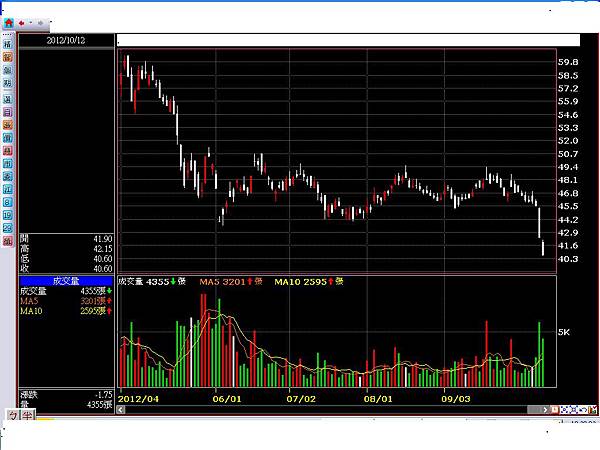The height and width of the screenshot is (450, 600).
Task: Open the back arrow history dropdown
Action: 31,23
